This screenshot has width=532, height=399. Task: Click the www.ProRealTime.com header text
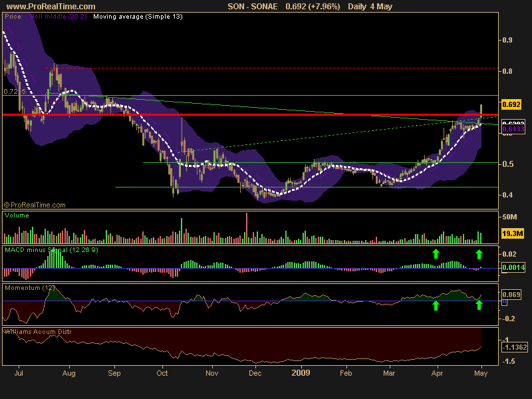[x=51, y=7]
